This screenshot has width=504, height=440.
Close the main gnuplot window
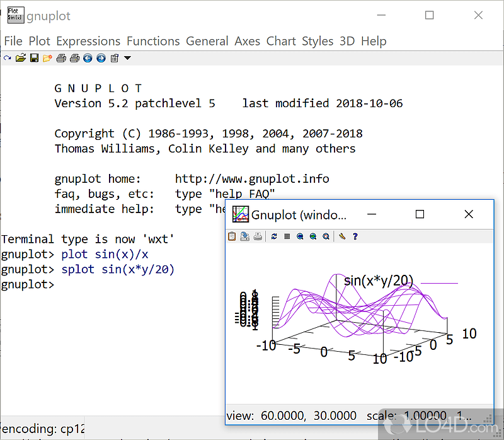[478, 15]
